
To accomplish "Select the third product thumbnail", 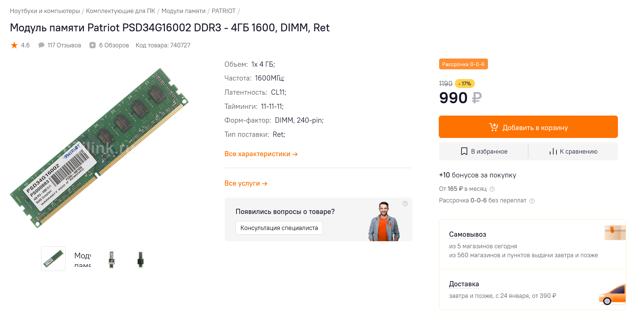I will [111, 259].
